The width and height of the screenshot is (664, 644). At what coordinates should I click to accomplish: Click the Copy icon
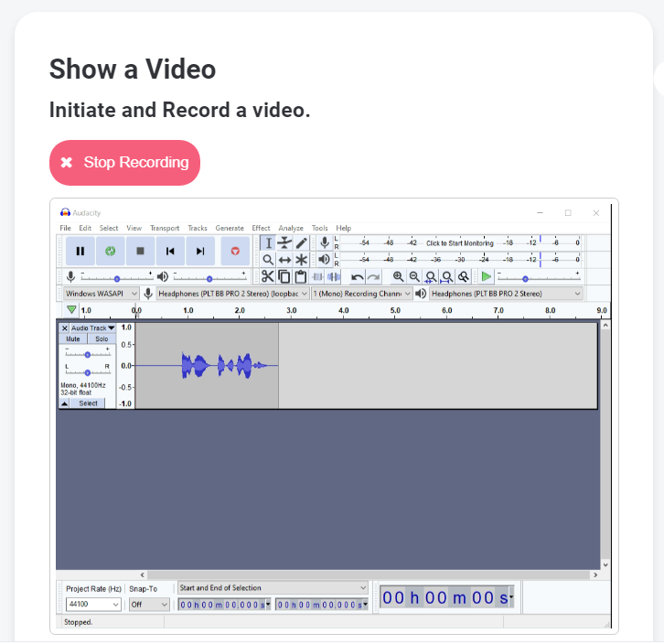(284, 276)
